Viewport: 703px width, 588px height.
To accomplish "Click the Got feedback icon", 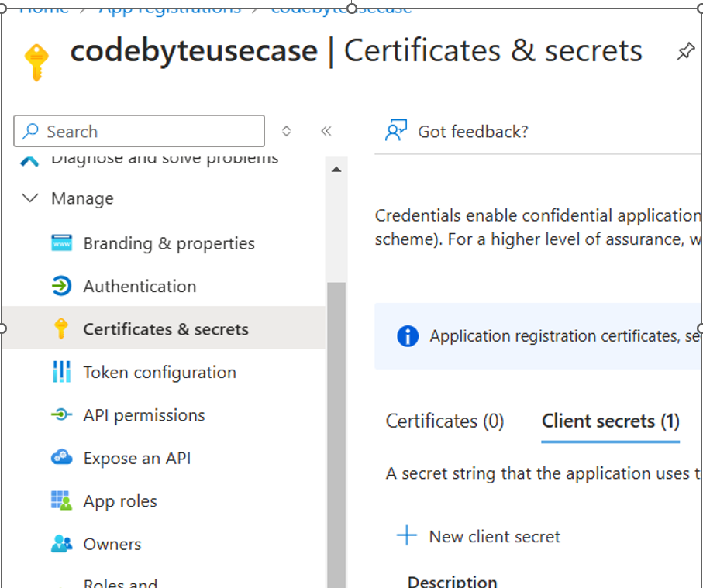I will pos(397,130).
